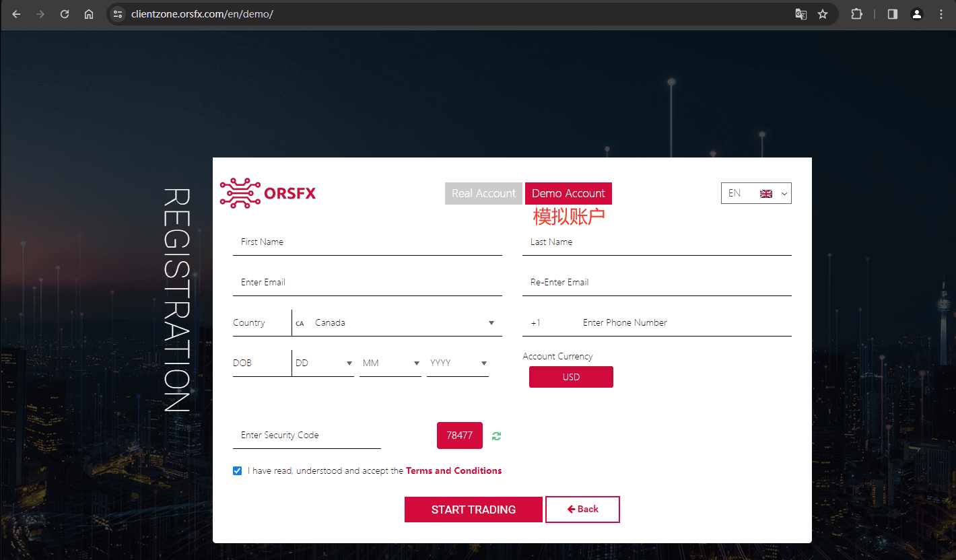Focus the Last Name field
The height and width of the screenshot is (560, 956).
pyautogui.click(x=657, y=242)
